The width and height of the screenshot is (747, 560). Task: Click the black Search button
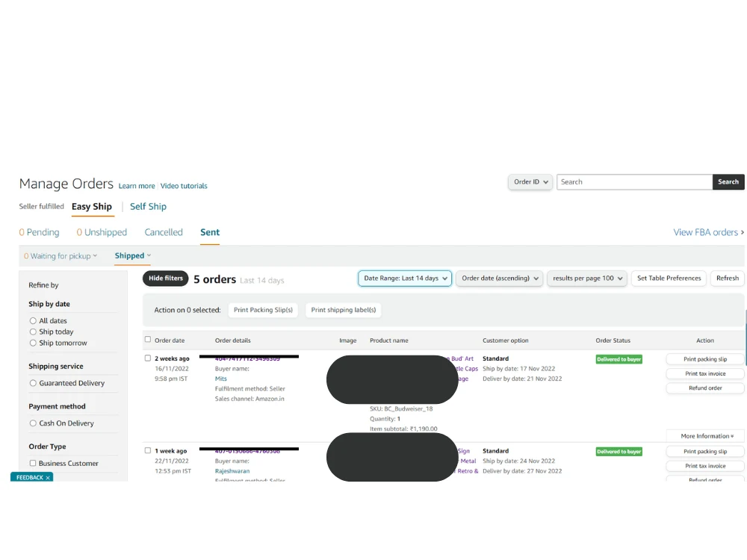[x=728, y=182]
